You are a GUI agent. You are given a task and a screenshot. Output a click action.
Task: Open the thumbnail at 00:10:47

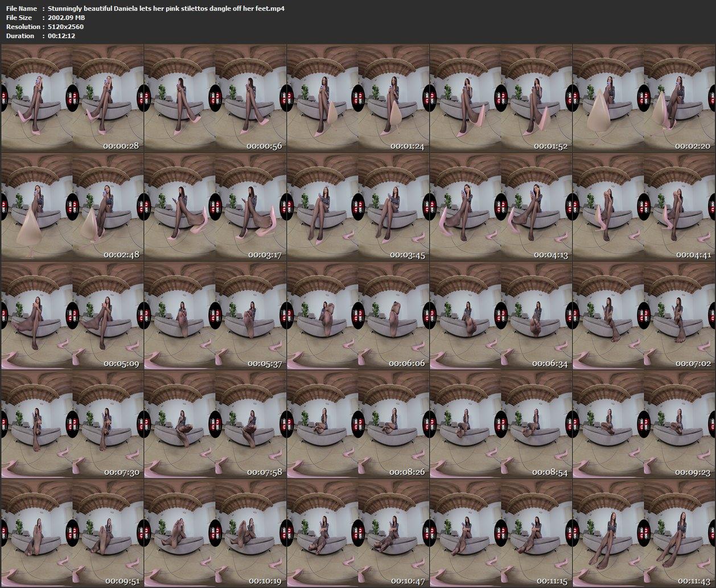(x=358, y=533)
